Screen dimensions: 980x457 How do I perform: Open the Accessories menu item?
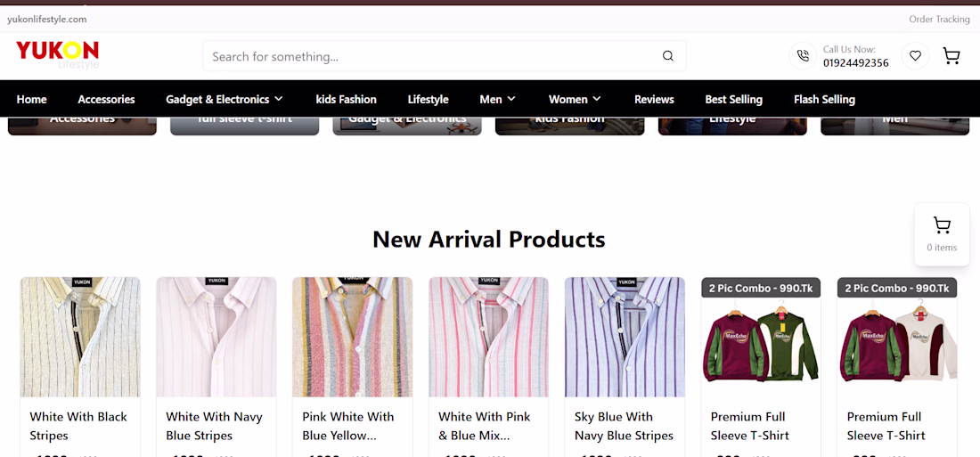[x=106, y=99]
